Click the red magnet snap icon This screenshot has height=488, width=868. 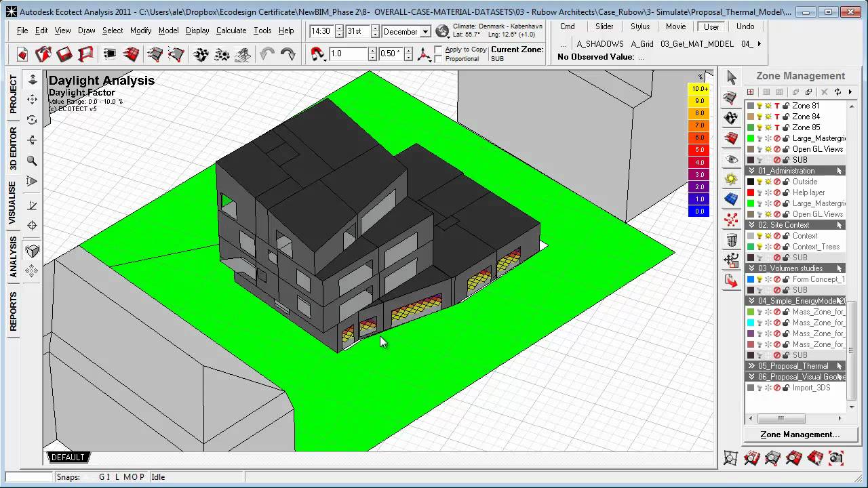[317, 54]
